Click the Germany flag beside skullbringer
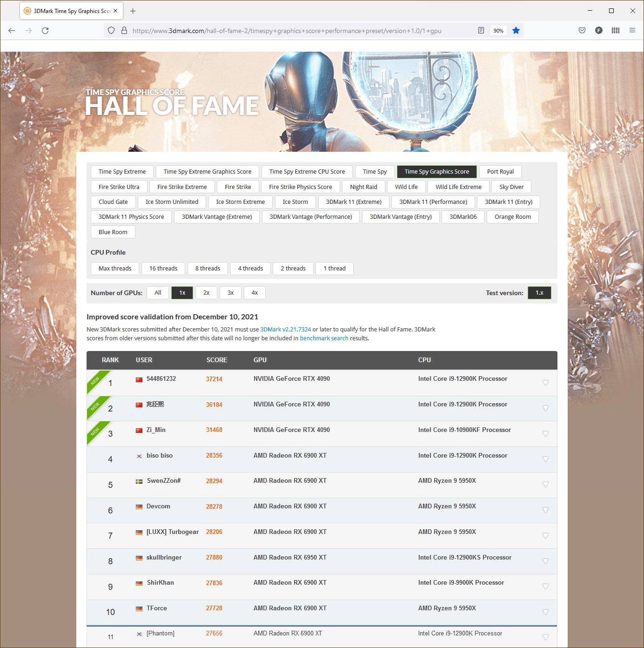 139,558
